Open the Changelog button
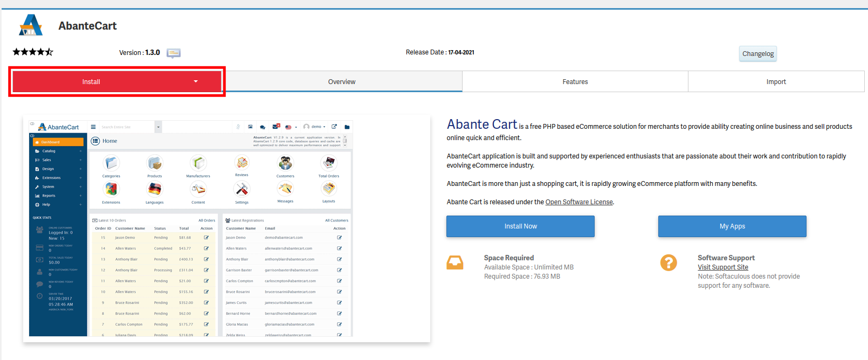Screen dimensions: 868x360 click(758, 54)
